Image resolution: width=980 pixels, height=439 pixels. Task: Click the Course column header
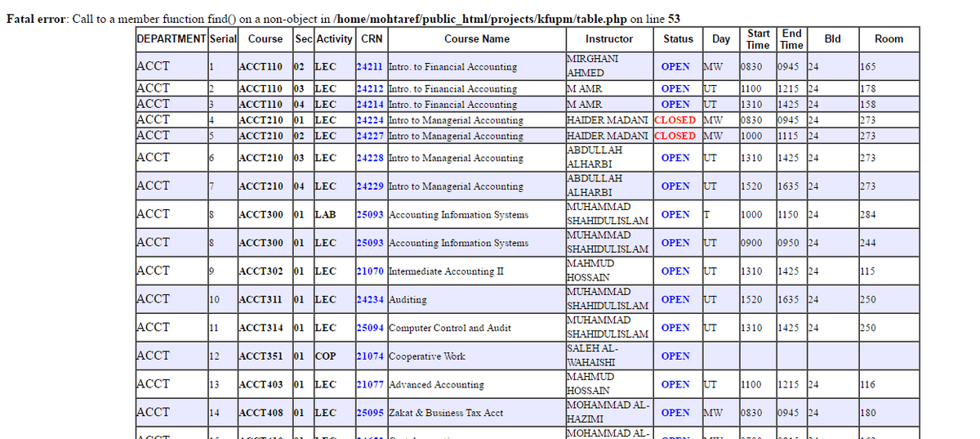[265, 39]
